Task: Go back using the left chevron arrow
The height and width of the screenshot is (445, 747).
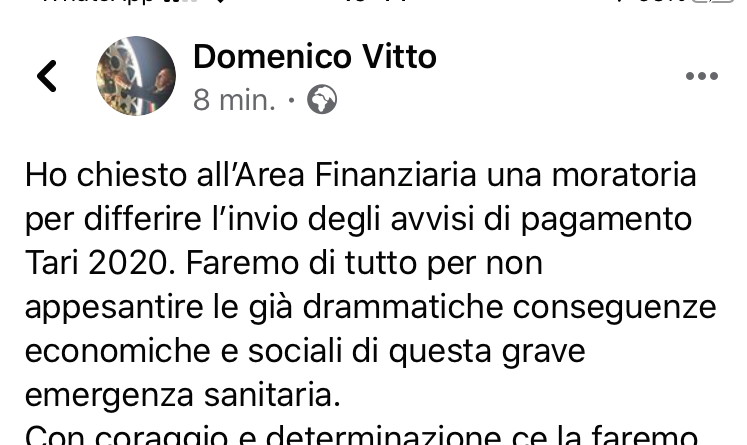Action: pos(47,76)
